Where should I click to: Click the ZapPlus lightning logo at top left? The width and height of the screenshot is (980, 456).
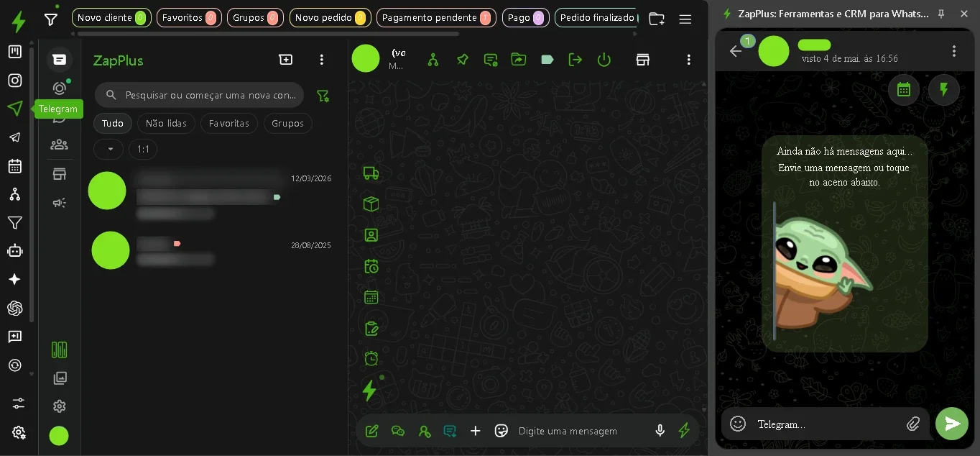pos(19,22)
